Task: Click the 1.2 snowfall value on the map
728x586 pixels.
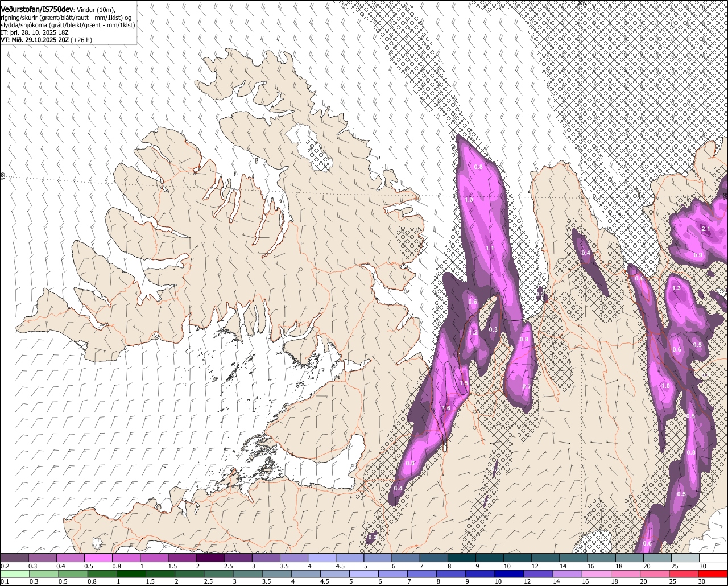Action: click(x=473, y=333)
